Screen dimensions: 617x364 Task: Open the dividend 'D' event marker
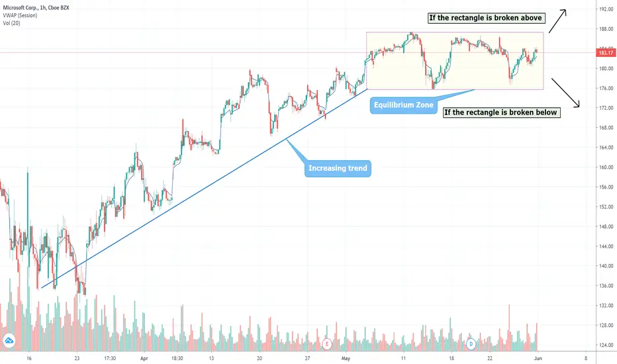click(x=471, y=343)
